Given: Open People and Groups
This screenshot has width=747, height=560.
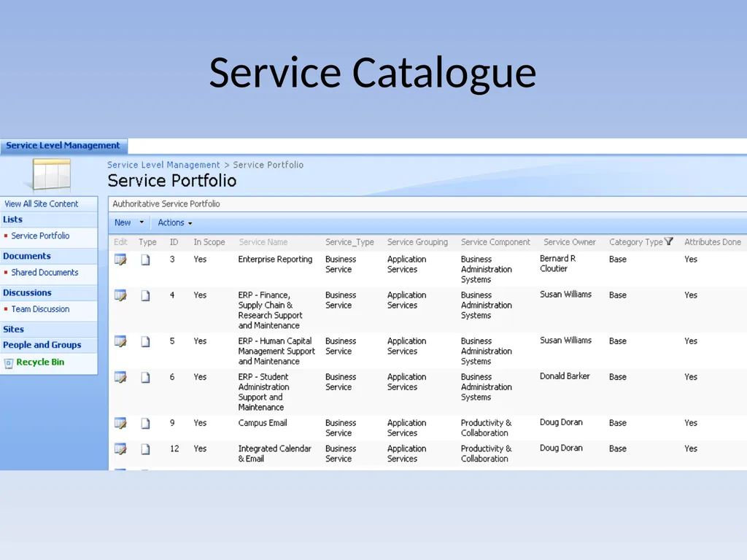Looking at the screenshot, I should pyautogui.click(x=42, y=345).
